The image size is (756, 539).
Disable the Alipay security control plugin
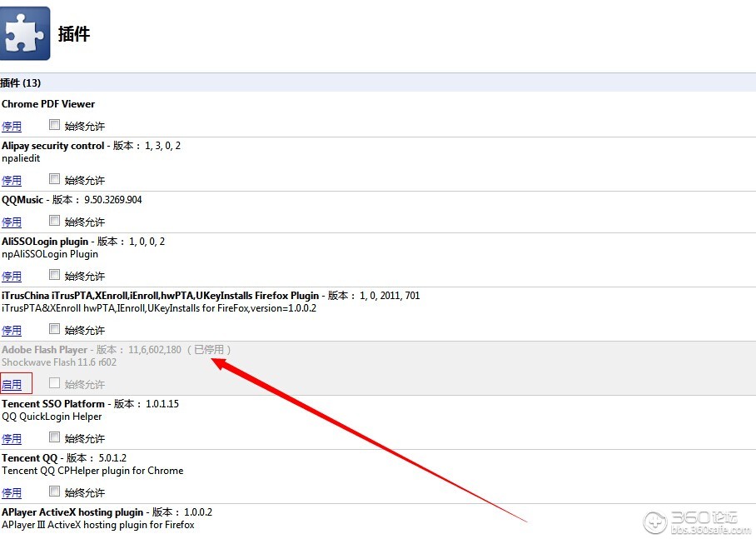click(x=12, y=181)
